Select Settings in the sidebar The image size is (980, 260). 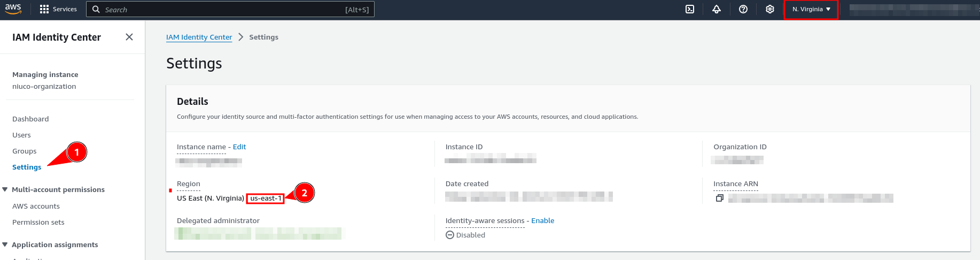pos(27,167)
